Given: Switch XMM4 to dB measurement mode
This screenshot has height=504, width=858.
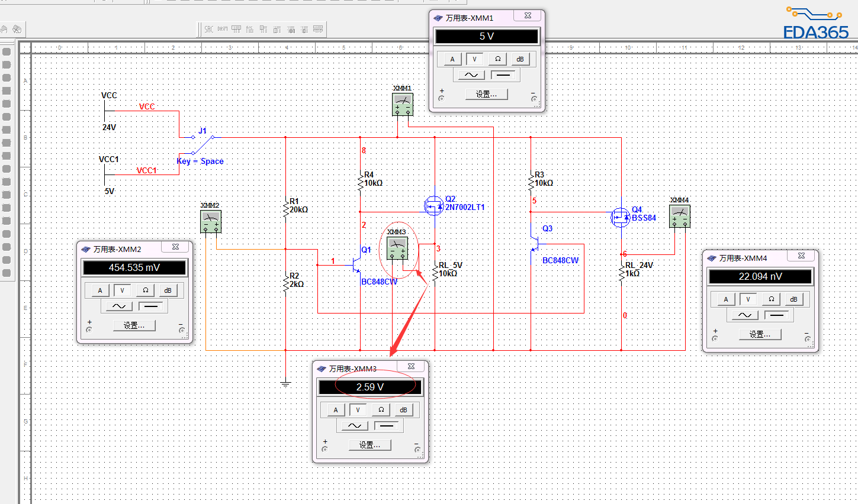Looking at the screenshot, I should click(793, 299).
